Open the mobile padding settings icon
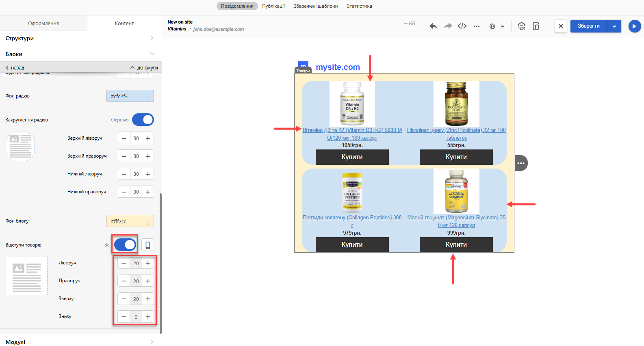The height and width of the screenshot is (346, 644). [148, 245]
